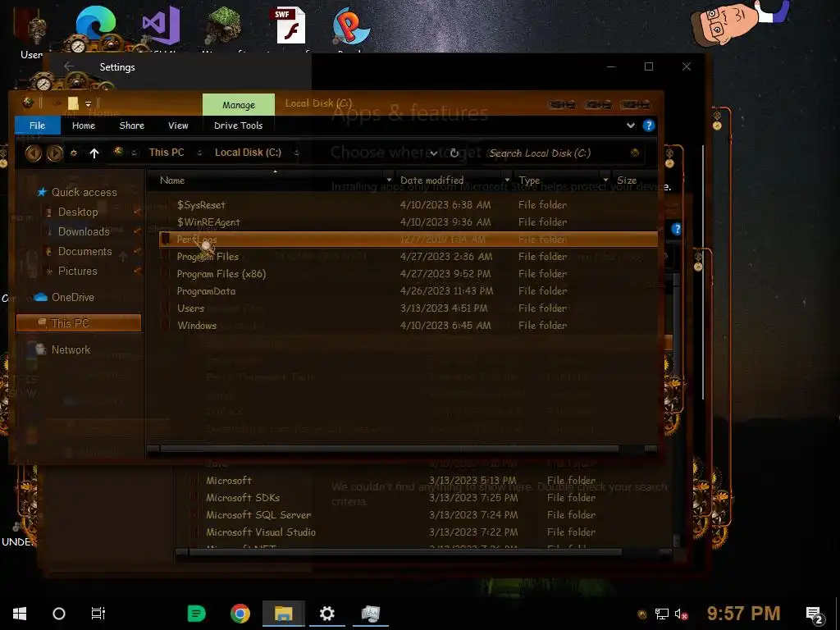Open File Explorer help question-mark icon
This screenshot has height=630, width=840.
point(648,126)
